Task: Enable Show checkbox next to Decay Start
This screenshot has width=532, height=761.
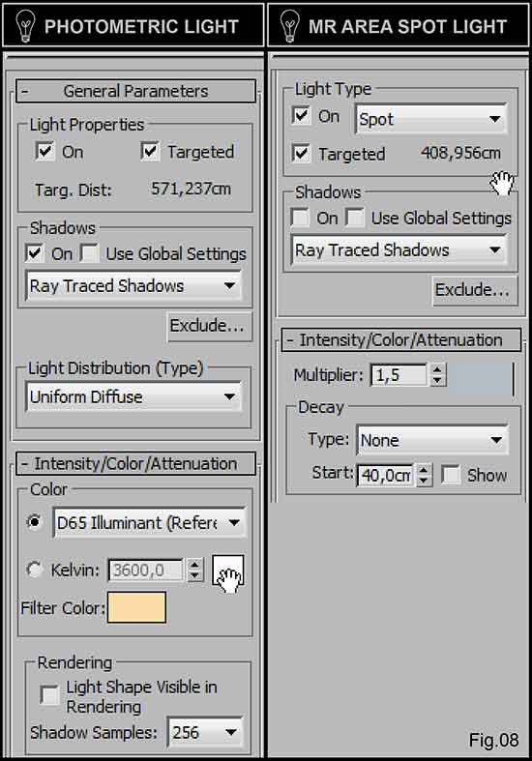Action: [x=451, y=475]
